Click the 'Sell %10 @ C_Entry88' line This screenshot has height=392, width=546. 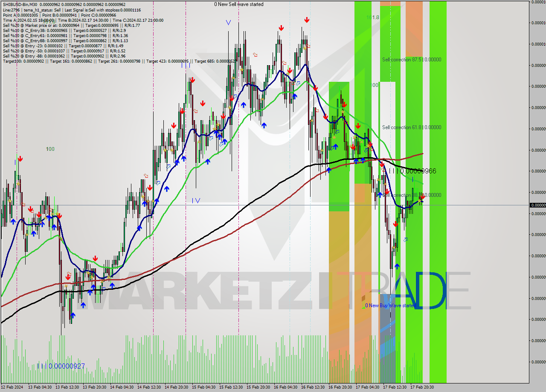tap(65, 40)
